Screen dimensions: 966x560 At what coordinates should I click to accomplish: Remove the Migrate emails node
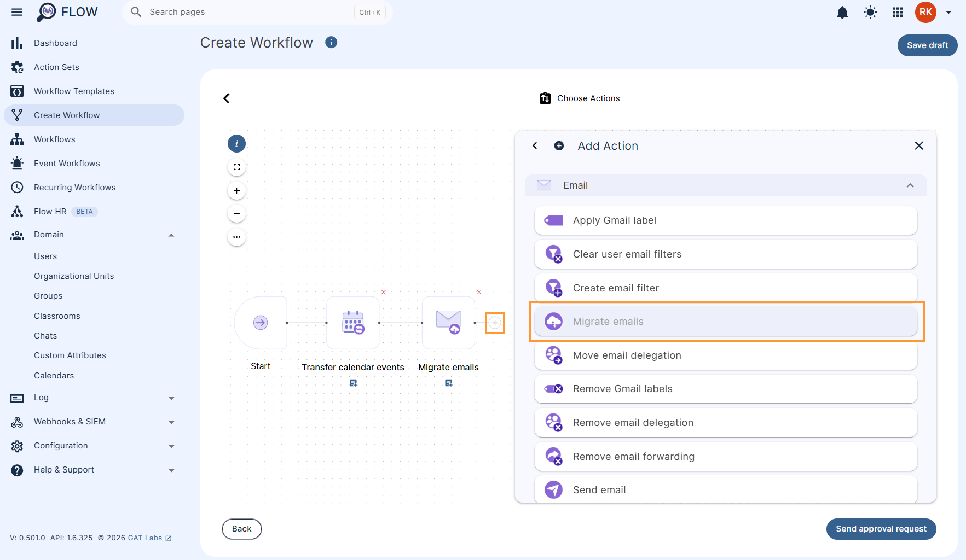pos(479,292)
